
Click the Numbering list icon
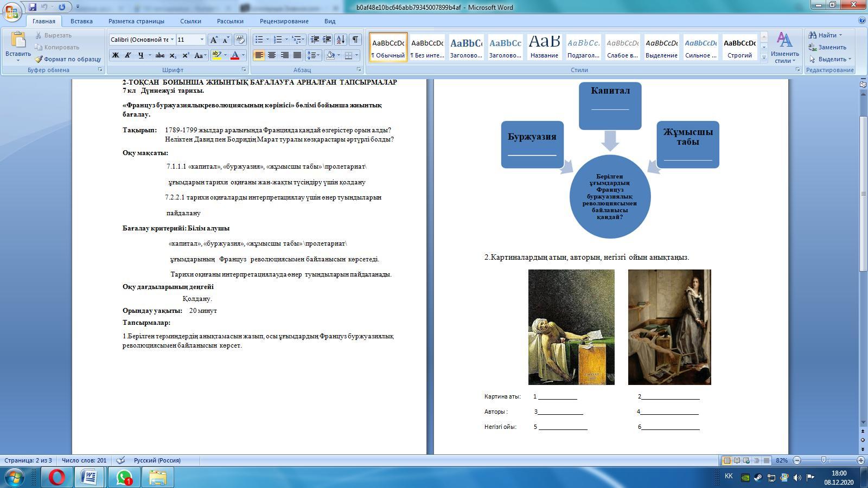pyautogui.click(x=278, y=40)
